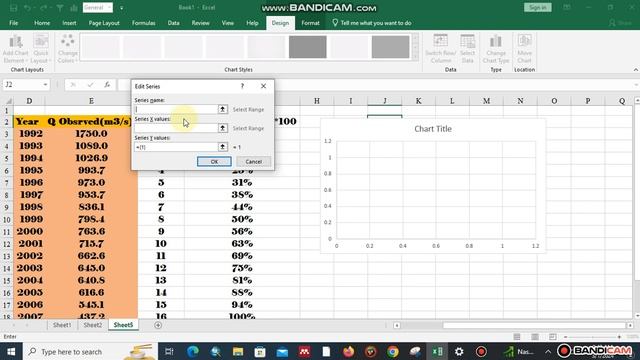Click Tell me what you want to do
Viewport: 640px width, 360px height.
click(x=371, y=23)
